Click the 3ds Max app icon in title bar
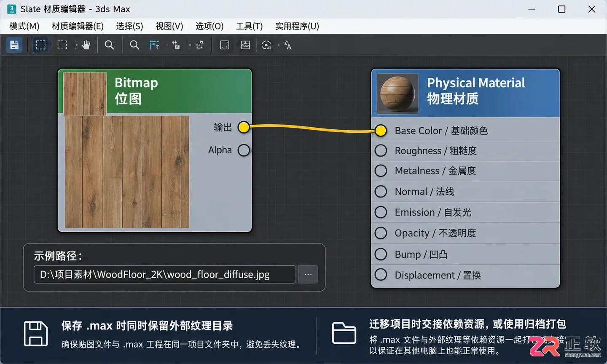The height and width of the screenshot is (364, 607). [12, 9]
